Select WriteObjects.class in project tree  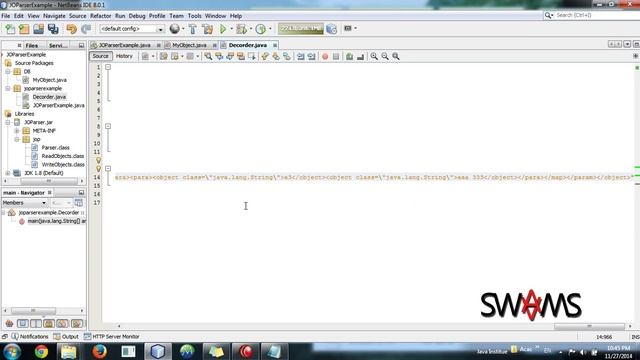pyautogui.click(x=63, y=164)
